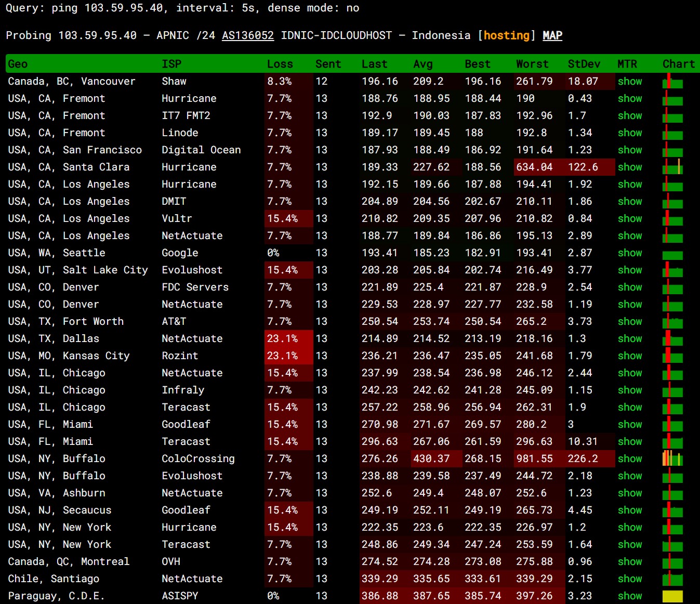Click the USA, VA, Ashburn geo cell
The height and width of the screenshot is (604, 700).
coord(57,493)
